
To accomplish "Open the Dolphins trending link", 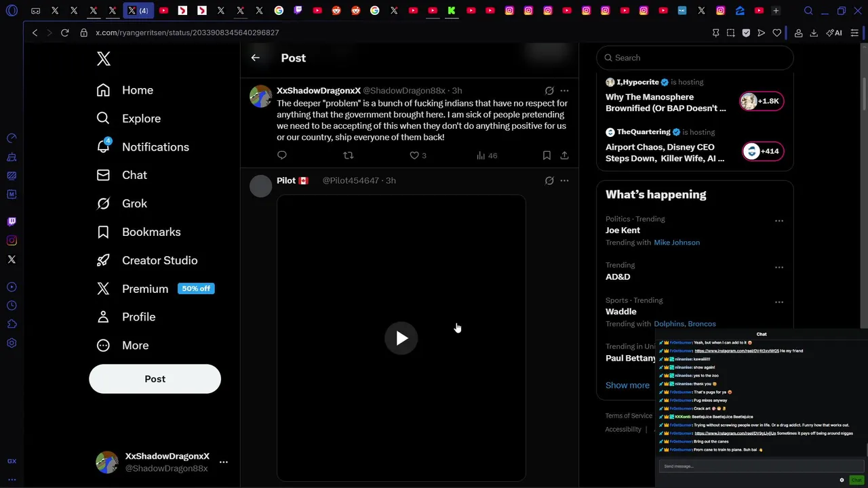I will tap(669, 324).
